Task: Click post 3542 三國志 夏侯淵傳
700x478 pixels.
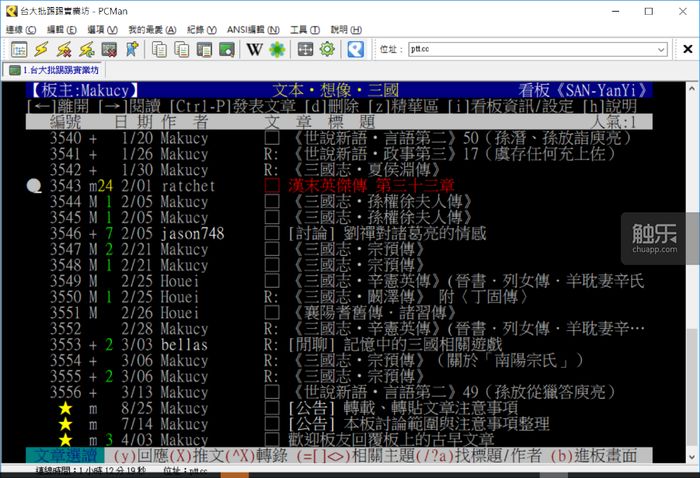Action: pyautogui.click(x=367, y=170)
